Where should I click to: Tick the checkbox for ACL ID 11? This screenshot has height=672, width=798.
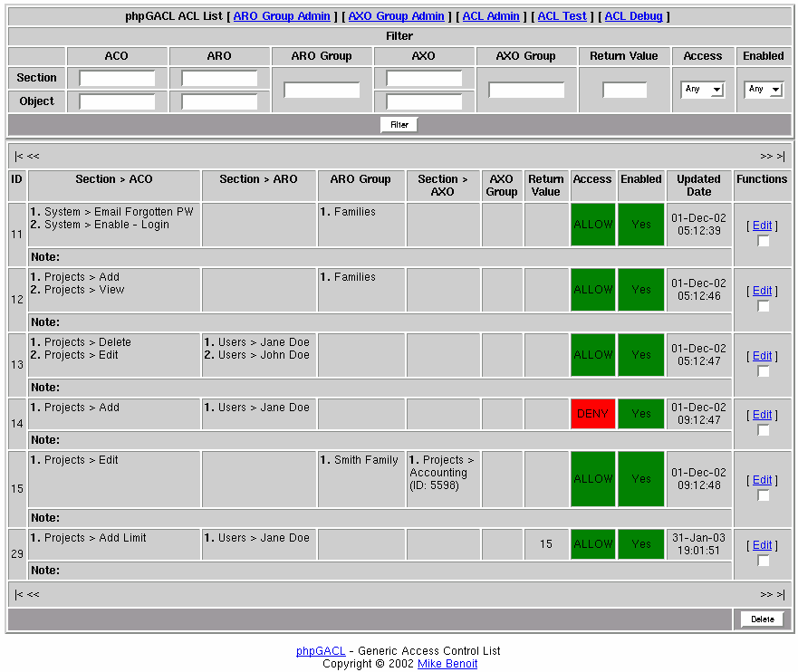(763, 241)
